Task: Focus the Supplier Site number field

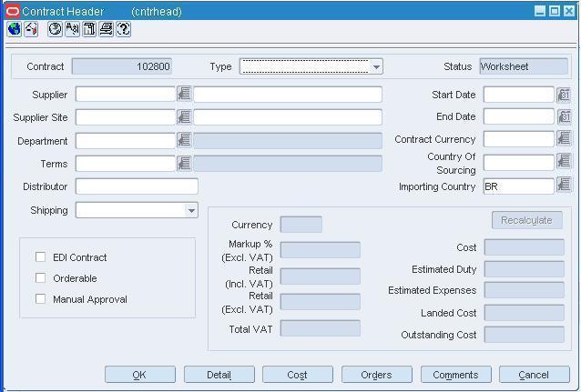Action: click(126, 117)
